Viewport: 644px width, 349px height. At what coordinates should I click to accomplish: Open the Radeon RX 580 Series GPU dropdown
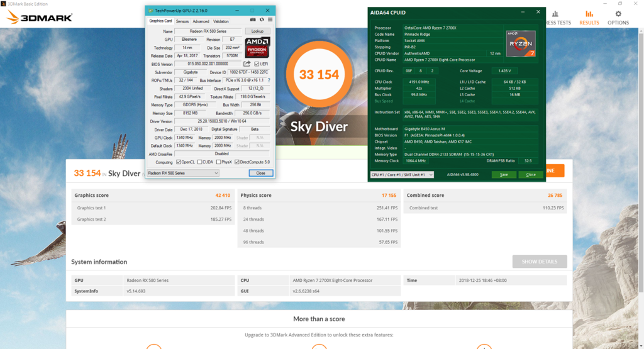click(x=183, y=174)
